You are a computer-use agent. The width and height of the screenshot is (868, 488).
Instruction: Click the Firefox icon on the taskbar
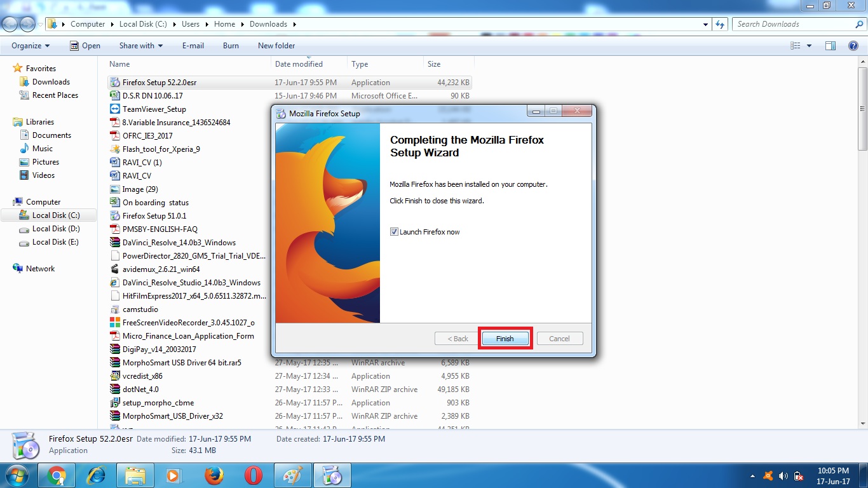pyautogui.click(x=214, y=475)
